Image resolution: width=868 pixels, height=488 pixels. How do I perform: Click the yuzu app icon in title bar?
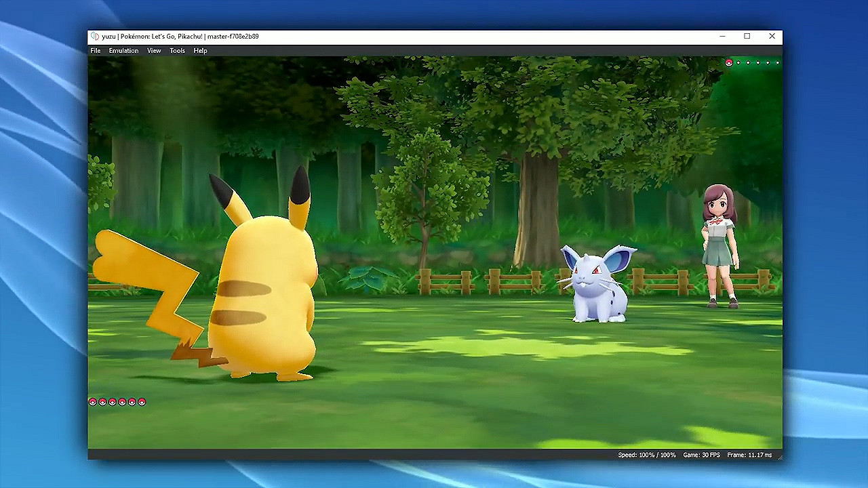95,37
